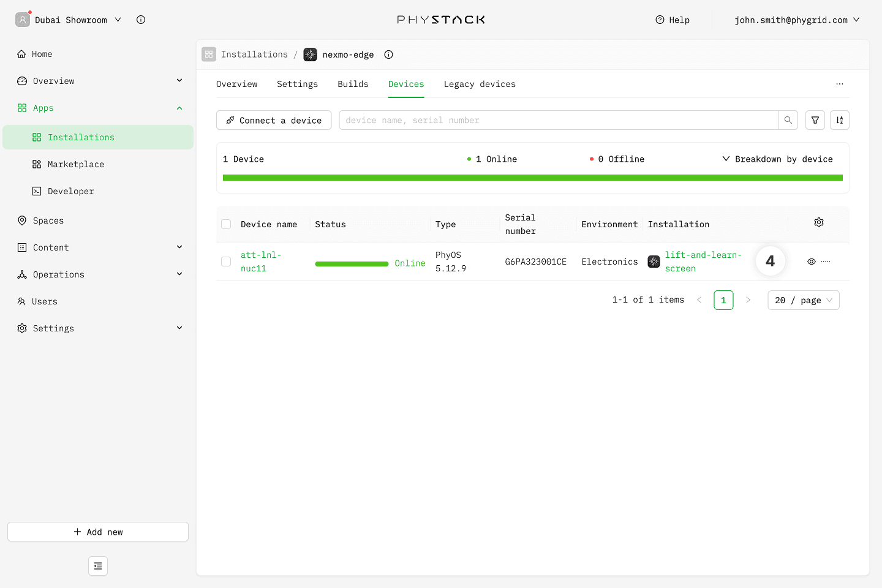Collapse the sidebar with the menu-fold icon

point(98,566)
